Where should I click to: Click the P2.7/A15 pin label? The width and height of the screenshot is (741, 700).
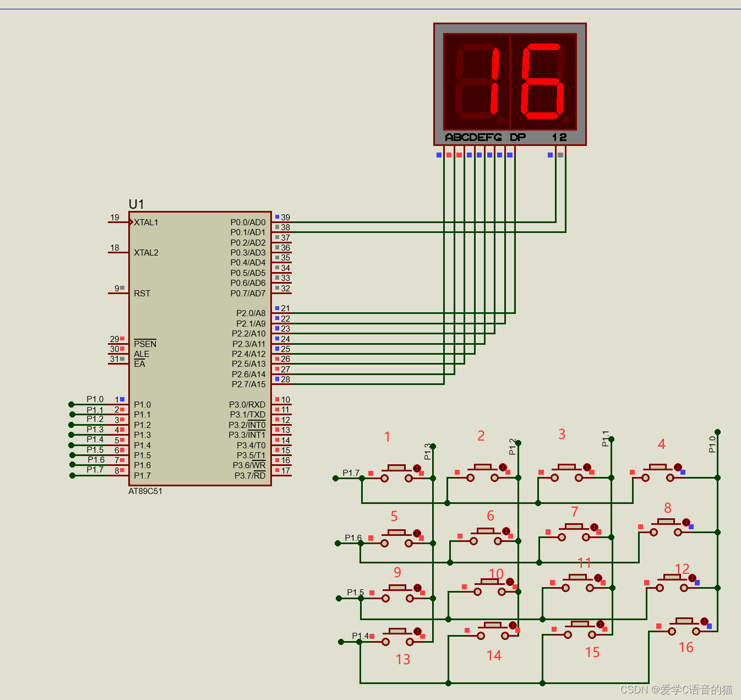(x=249, y=384)
